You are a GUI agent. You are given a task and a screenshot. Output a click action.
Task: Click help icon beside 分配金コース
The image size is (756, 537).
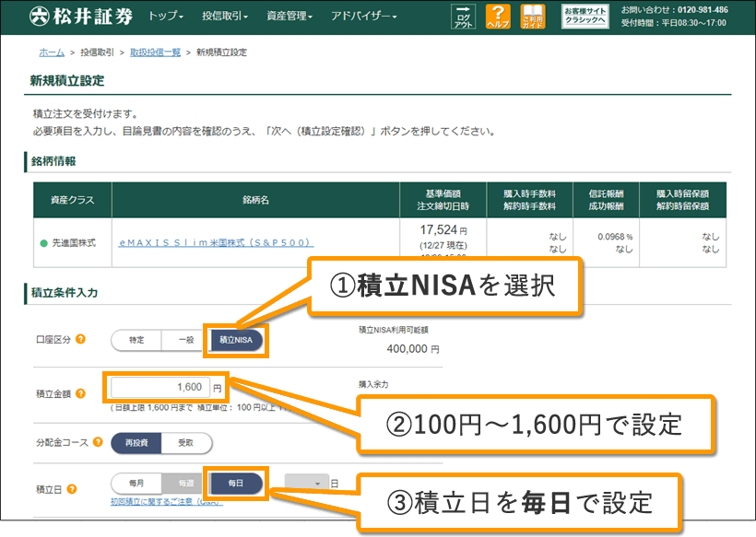point(98,442)
